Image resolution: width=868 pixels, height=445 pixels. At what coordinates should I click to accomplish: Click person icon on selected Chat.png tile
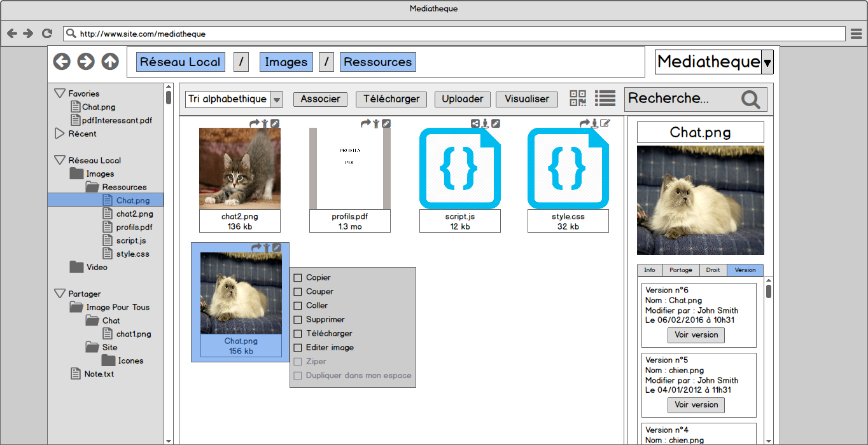[x=267, y=247]
